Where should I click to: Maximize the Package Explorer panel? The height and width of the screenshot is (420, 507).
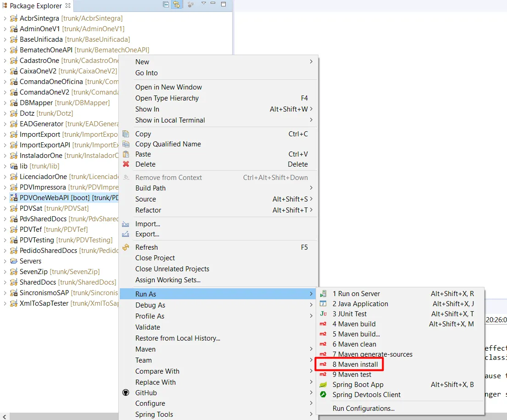223,4
